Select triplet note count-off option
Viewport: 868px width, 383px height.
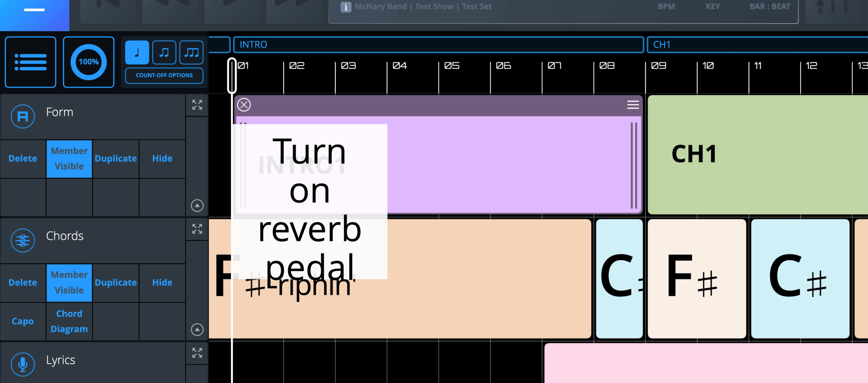191,53
